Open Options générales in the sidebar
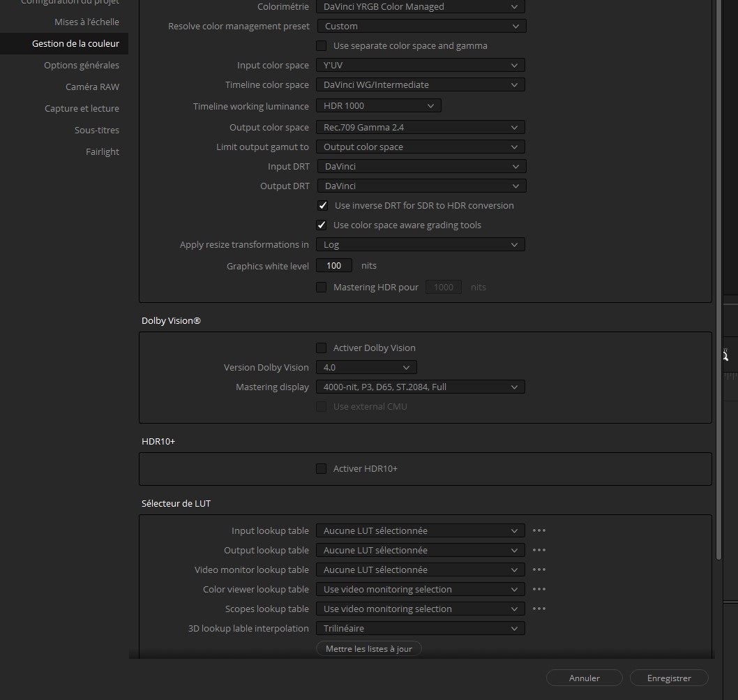Viewport: 738px width, 700px height. coord(82,65)
